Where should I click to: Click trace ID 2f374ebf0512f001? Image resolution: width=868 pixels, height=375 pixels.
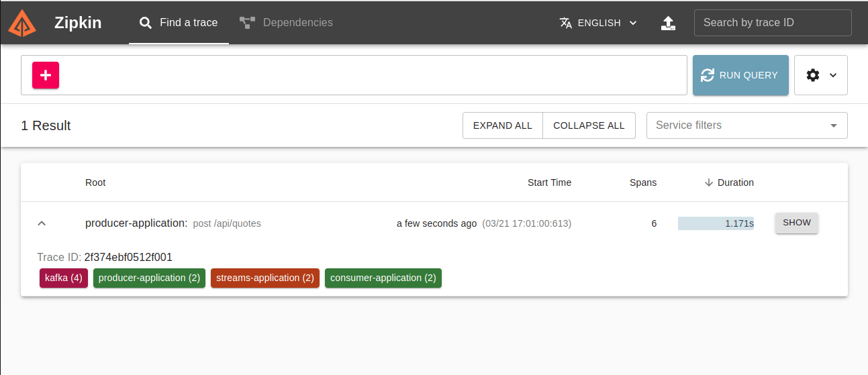(128, 257)
